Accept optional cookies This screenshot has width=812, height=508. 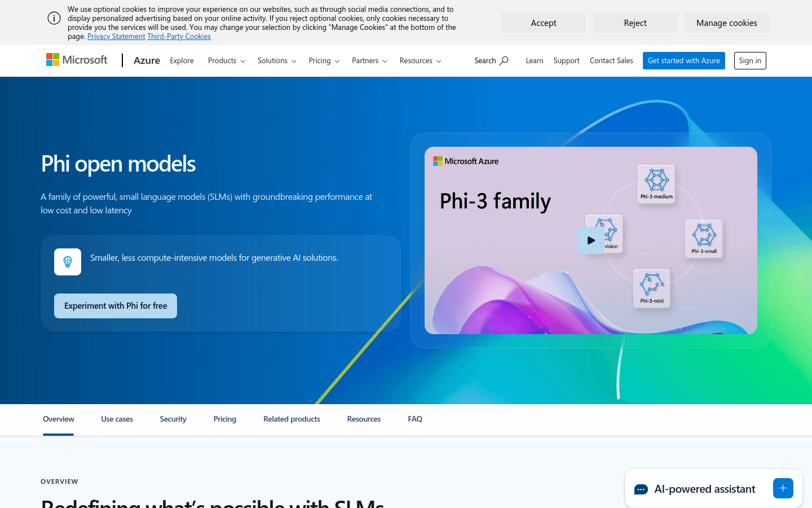(x=544, y=23)
